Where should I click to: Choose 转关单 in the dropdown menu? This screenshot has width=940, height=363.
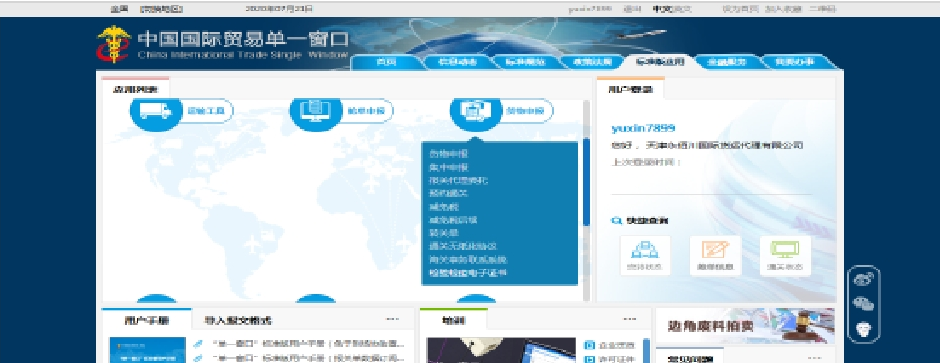pyautogui.click(x=444, y=233)
